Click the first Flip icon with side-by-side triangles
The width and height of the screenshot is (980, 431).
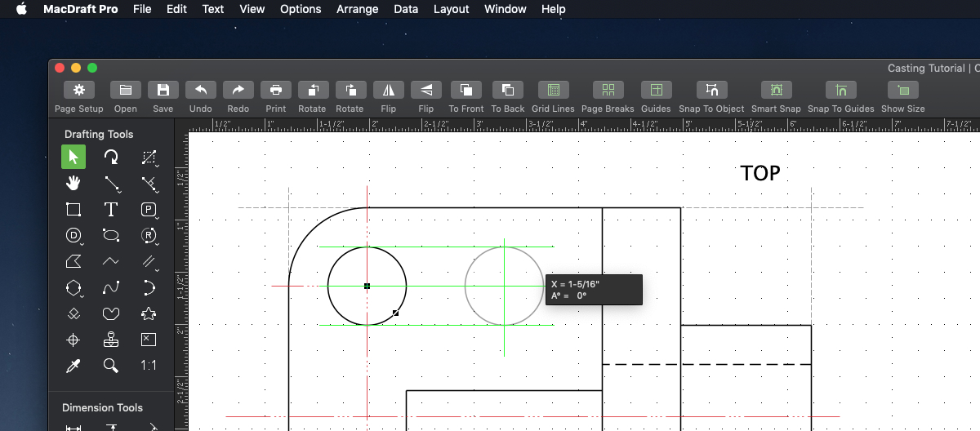pos(389,90)
